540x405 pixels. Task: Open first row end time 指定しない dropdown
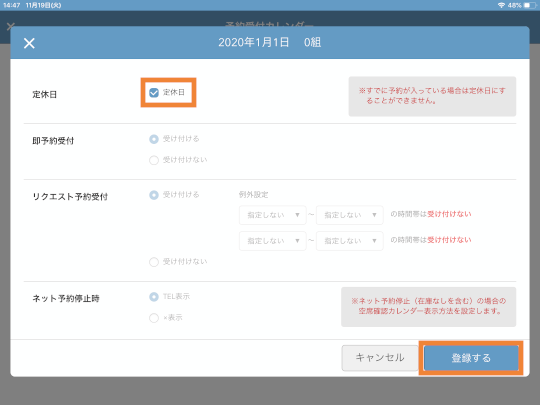[x=350, y=215]
